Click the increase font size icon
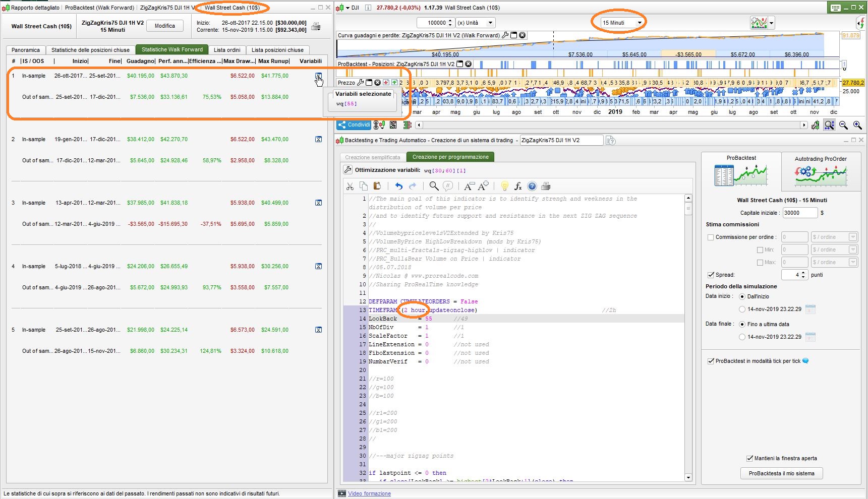 point(483,186)
